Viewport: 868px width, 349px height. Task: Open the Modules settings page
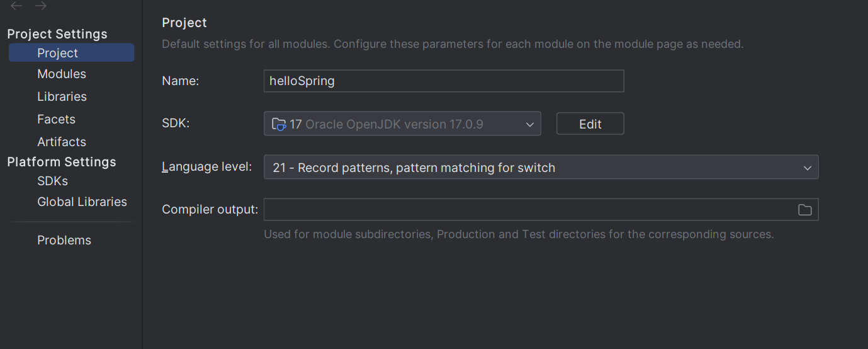click(x=62, y=74)
